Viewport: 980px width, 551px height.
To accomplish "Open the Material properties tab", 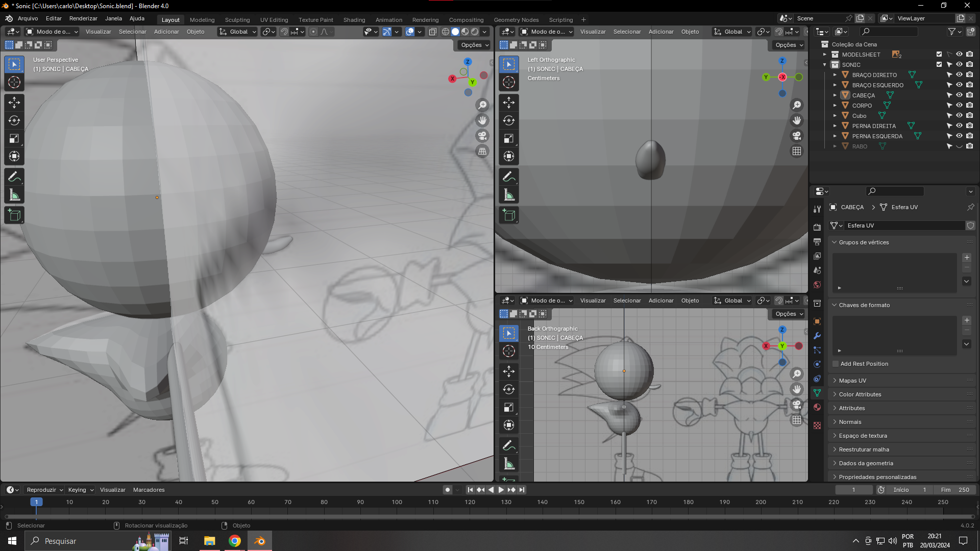I will [817, 407].
